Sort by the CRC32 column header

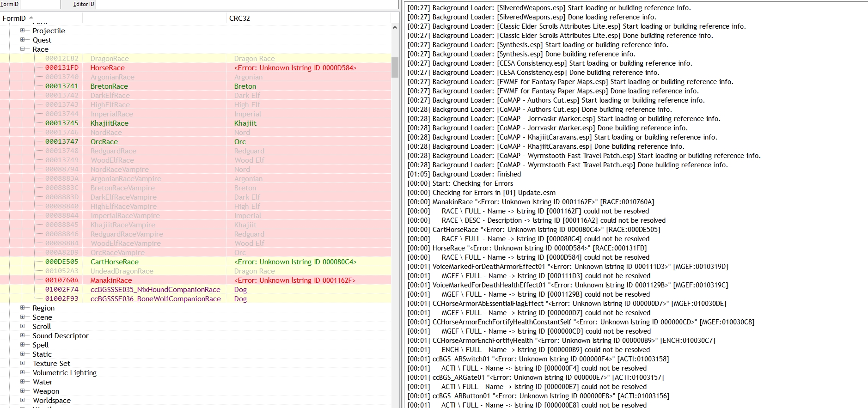(308, 18)
